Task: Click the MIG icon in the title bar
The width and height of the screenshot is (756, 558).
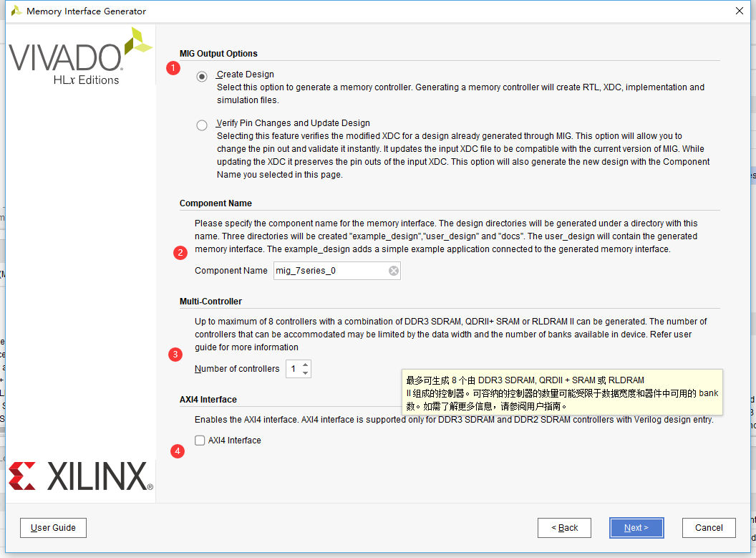Action: [x=15, y=11]
